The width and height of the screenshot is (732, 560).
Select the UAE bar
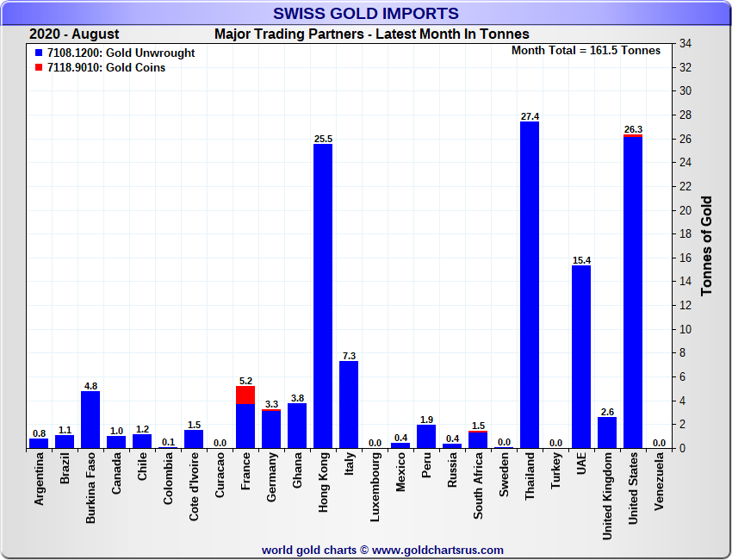pos(581,356)
